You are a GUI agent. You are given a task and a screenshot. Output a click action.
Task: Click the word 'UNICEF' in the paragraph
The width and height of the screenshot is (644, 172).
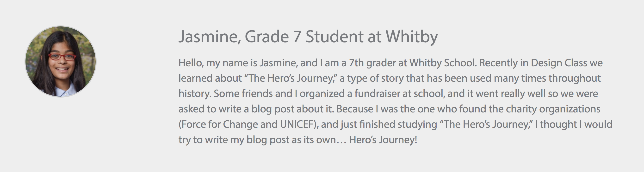coord(297,124)
